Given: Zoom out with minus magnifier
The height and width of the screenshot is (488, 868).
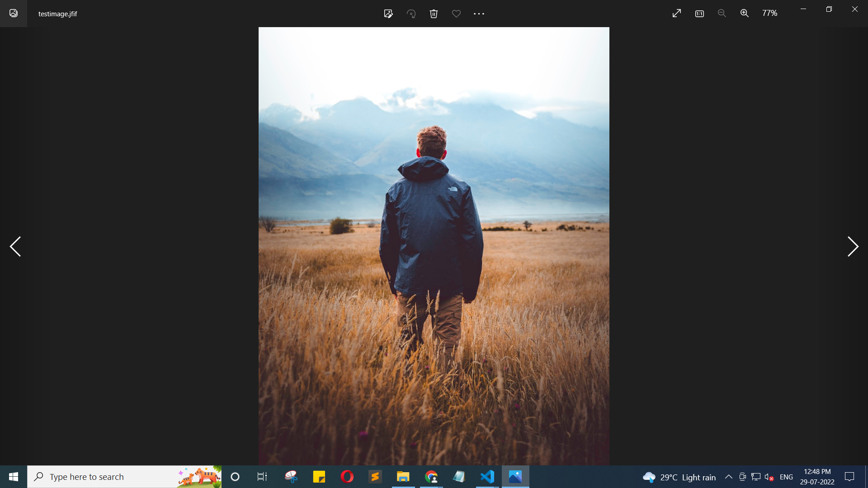Looking at the screenshot, I should (722, 14).
